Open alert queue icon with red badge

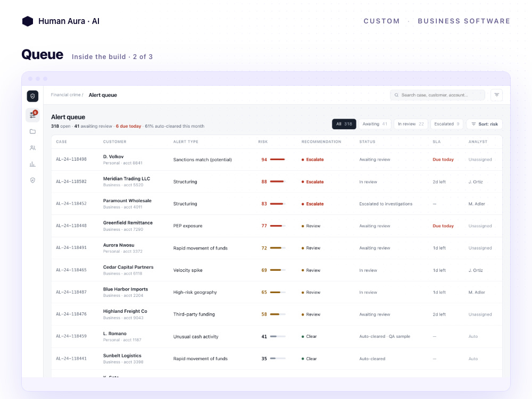(32, 115)
